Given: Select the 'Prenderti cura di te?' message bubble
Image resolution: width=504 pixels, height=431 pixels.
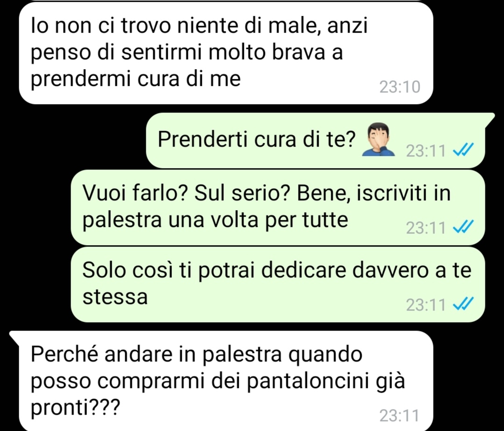Looking at the screenshot, I should [316, 140].
